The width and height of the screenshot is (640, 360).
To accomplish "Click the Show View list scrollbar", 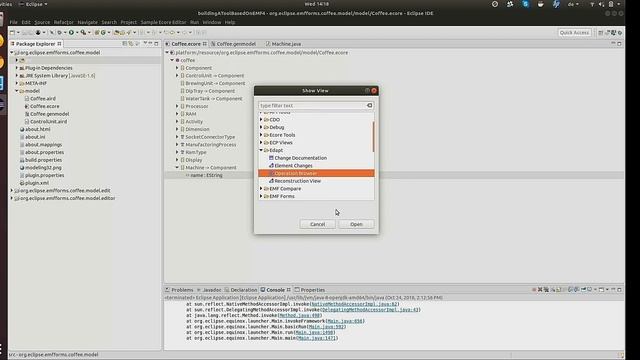I will (x=373, y=137).
